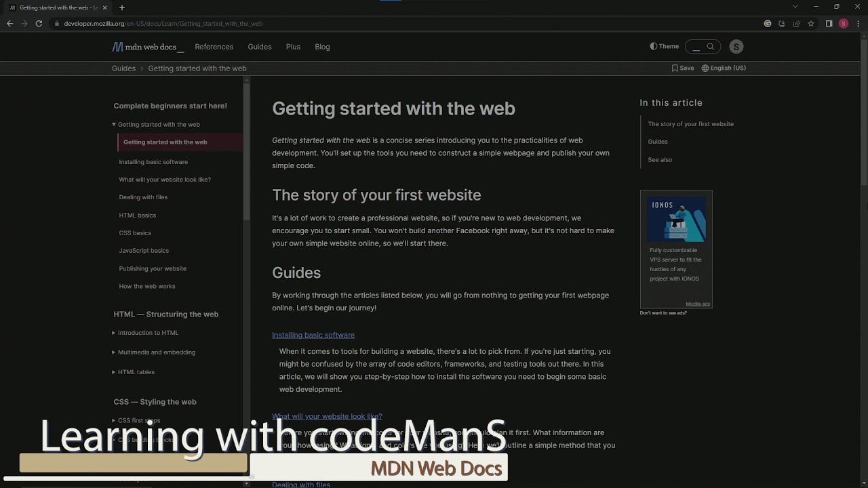Select the highlighted Getting started with the web item
The image size is (868, 488).
coord(180,142)
